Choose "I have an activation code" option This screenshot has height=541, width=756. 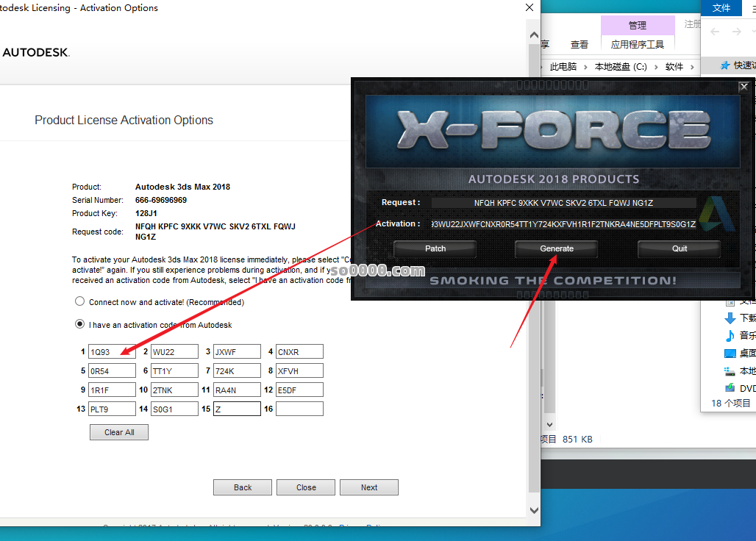(x=79, y=324)
